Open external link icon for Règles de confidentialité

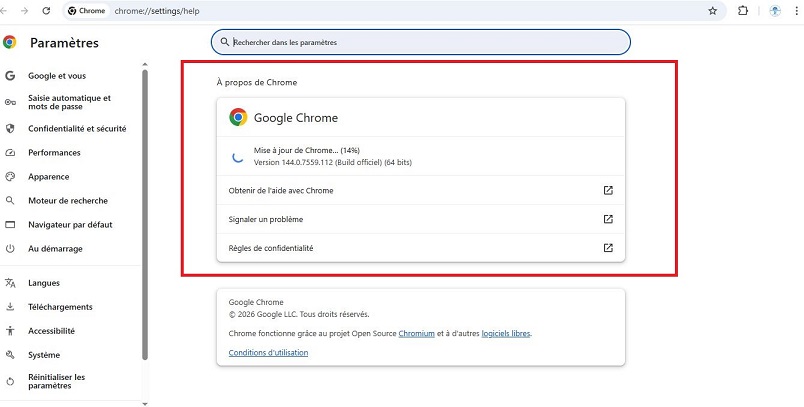[608, 248]
